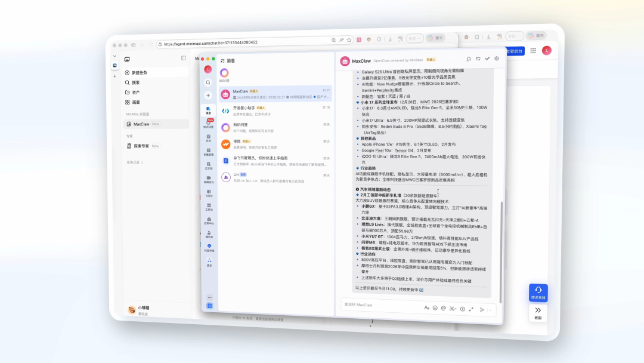Image resolution: width=644 pixels, height=363 pixels.
Task: Open 视频会议 in Feishu sidebar
Action: tap(209, 179)
